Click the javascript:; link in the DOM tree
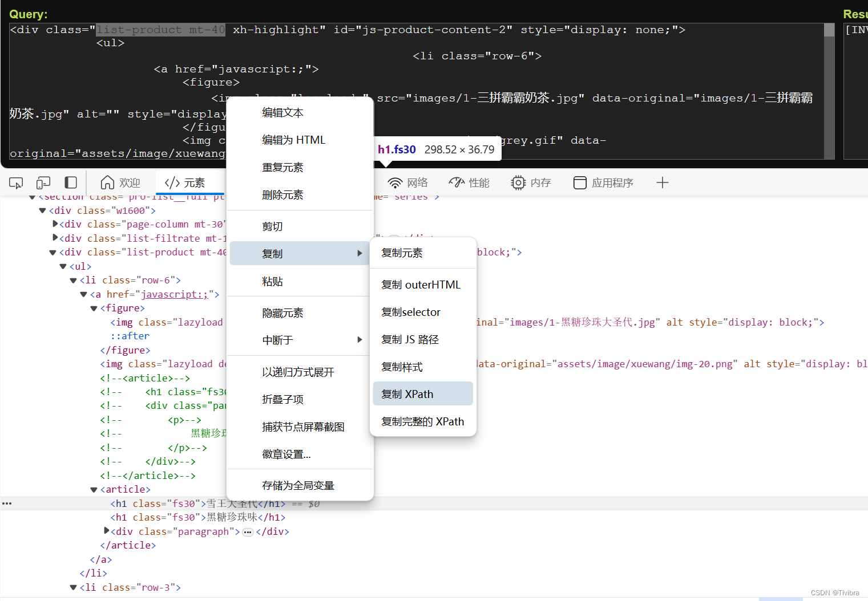The width and height of the screenshot is (868, 601). click(x=176, y=294)
